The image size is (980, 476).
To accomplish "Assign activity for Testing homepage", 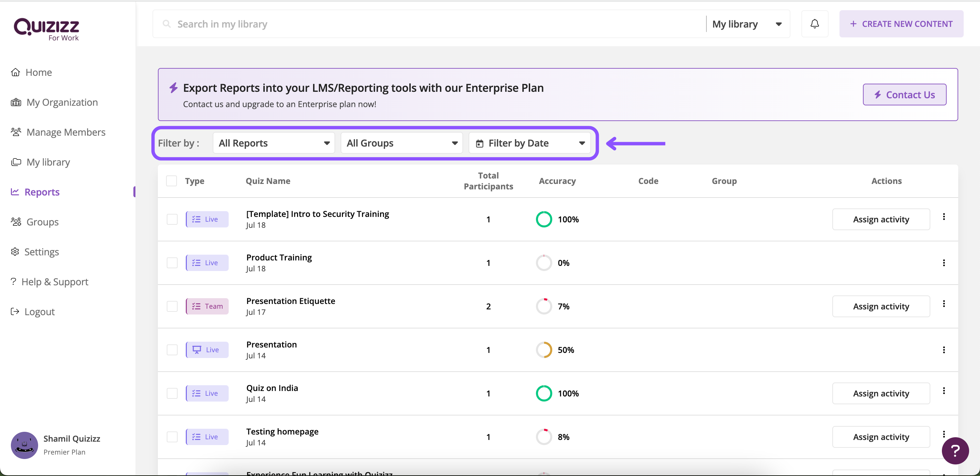I will [881, 437].
